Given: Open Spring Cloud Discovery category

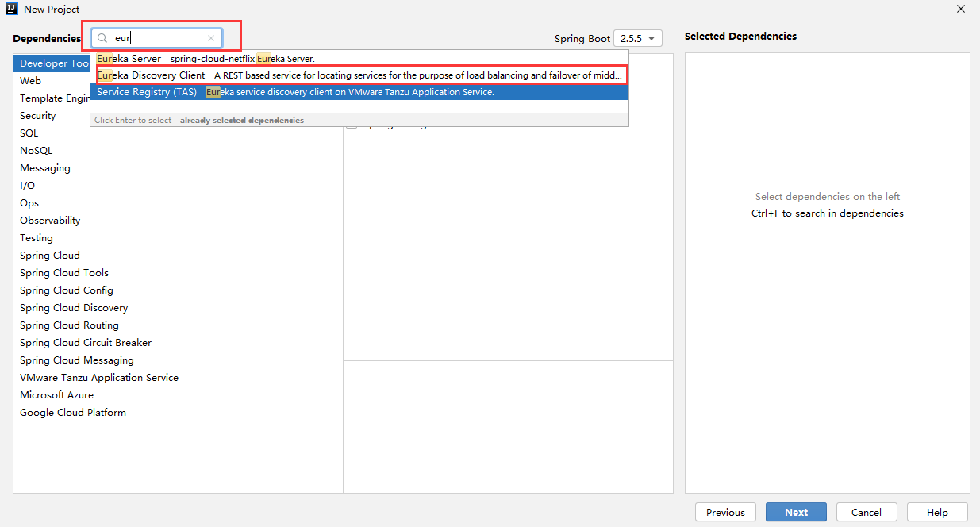Looking at the screenshot, I should click(178, 308).
